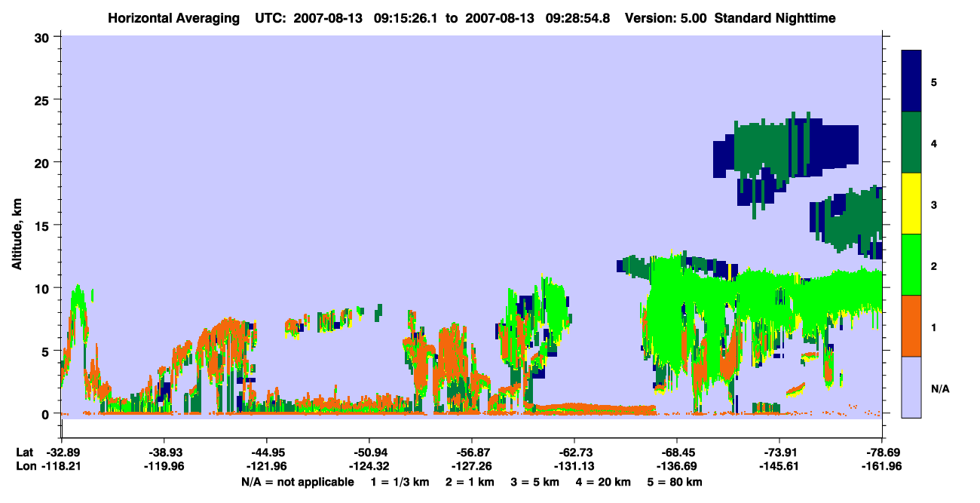Click the orange colorbar segment labeled 1
Image resolution: width=980 pixels, height=503 pixels.
point(911,326)
